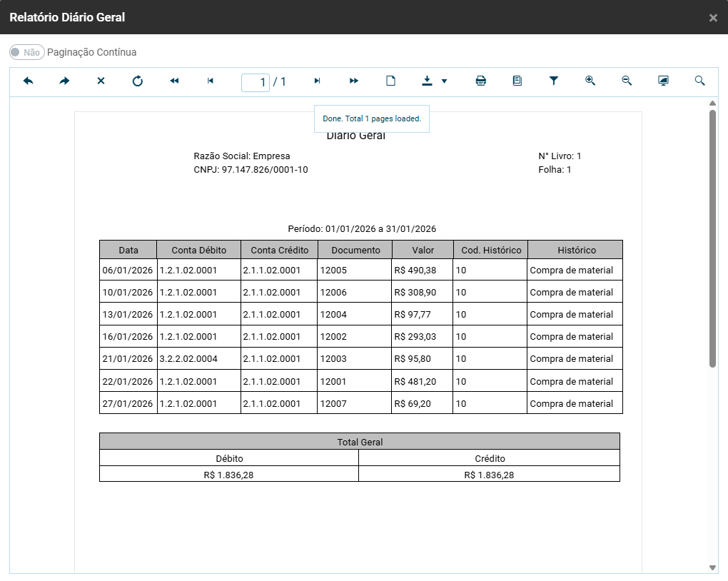The width and height of the screenshot is (728, 581).
Task: Click the N° Livro: 1 label
Action: tap(560, 156)
